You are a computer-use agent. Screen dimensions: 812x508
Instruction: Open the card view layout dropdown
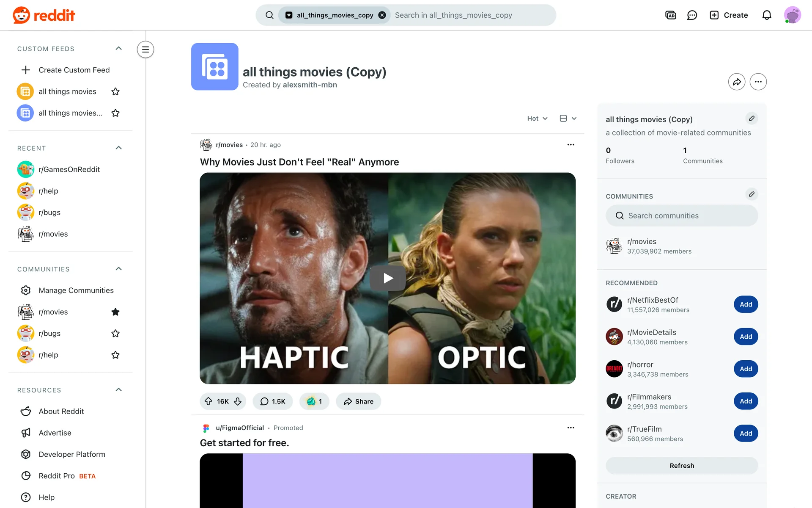tap(568, 119)
